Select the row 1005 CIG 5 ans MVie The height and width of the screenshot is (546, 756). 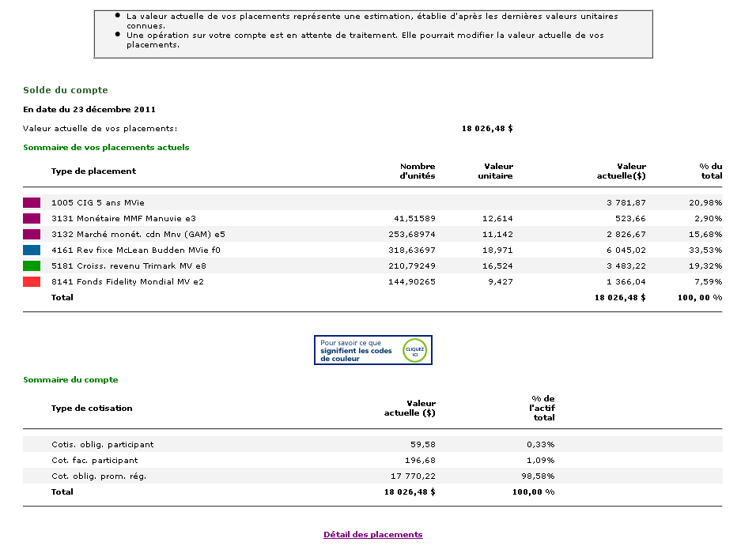(x=372, y=202)
